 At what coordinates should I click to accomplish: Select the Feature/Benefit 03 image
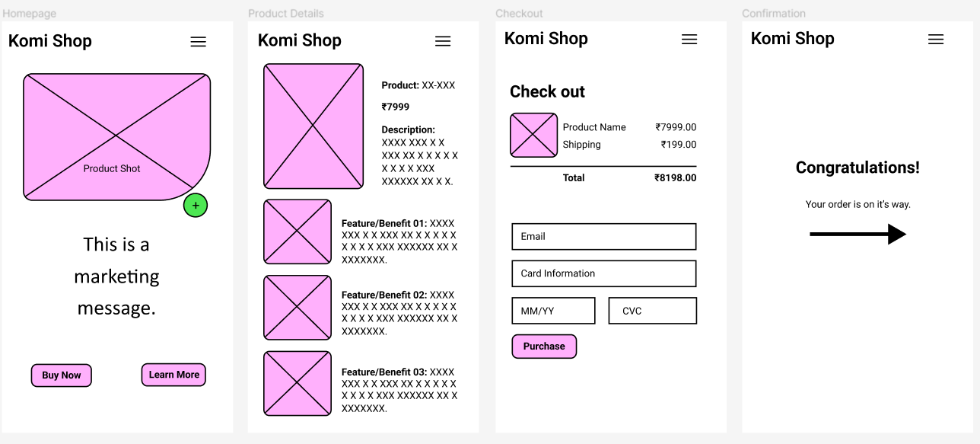coord(297,383)
